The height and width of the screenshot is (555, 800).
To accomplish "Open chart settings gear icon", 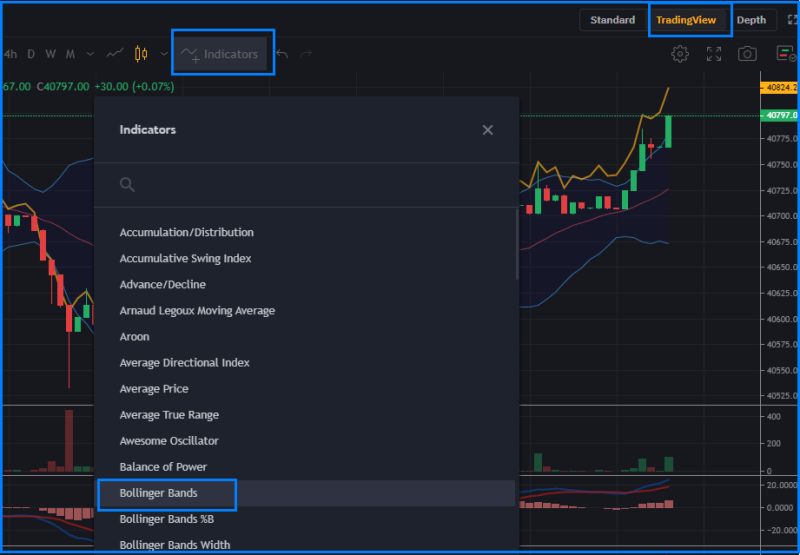I will [680, 54].
